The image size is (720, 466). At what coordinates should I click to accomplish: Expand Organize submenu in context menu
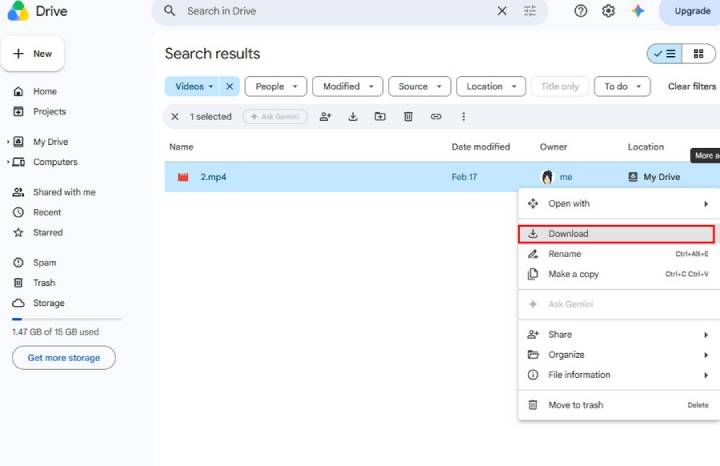point(619,355)
